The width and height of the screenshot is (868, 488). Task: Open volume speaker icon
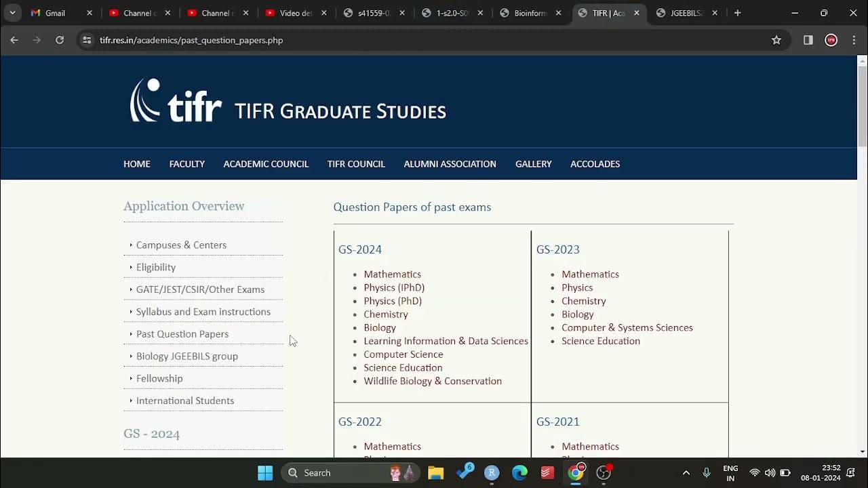click(770, 472)
